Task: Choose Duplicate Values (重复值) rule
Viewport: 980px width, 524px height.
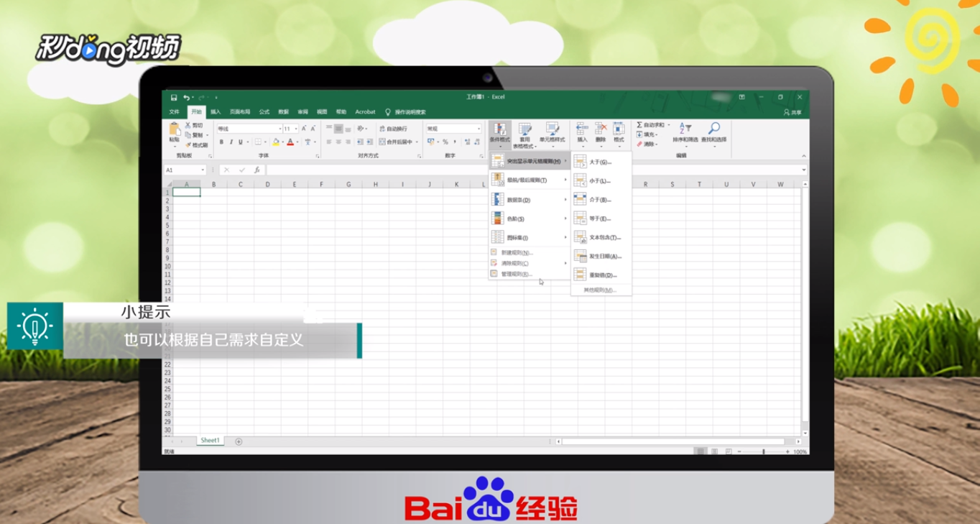Action: point(601,275)
